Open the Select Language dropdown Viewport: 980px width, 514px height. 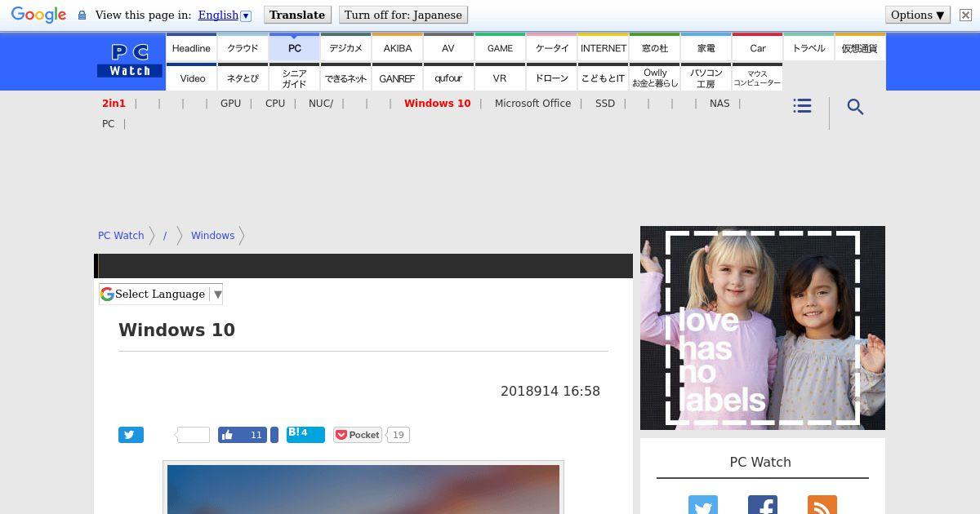click(x=161, y=295)
